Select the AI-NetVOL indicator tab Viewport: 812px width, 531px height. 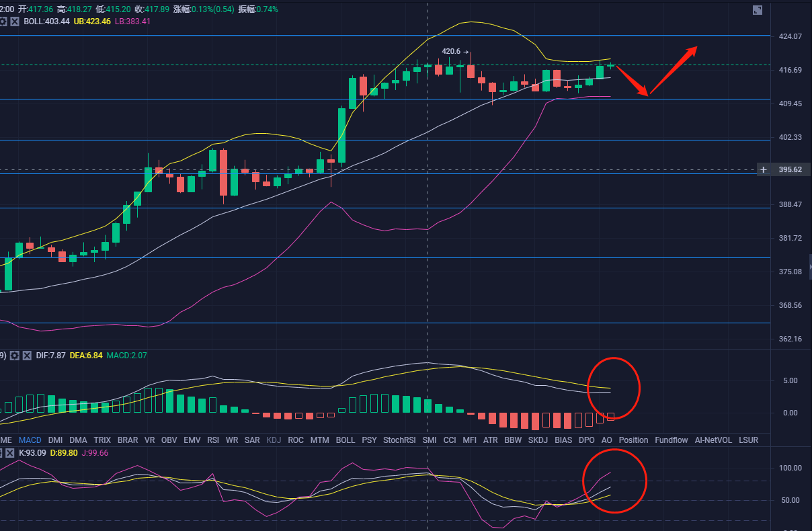(x=714, y=440)
